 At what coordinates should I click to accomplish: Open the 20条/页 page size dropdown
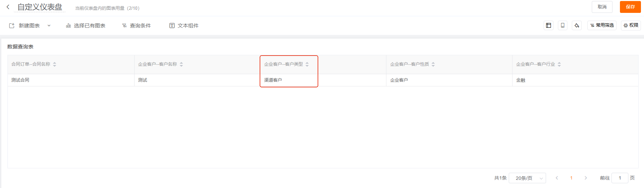[x=527, y=178]
